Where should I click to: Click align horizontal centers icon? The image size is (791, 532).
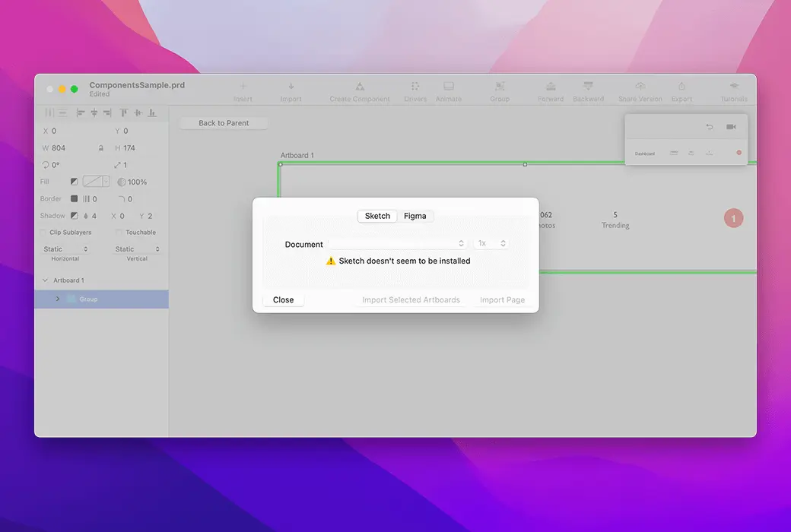click(x=94, y=112)
